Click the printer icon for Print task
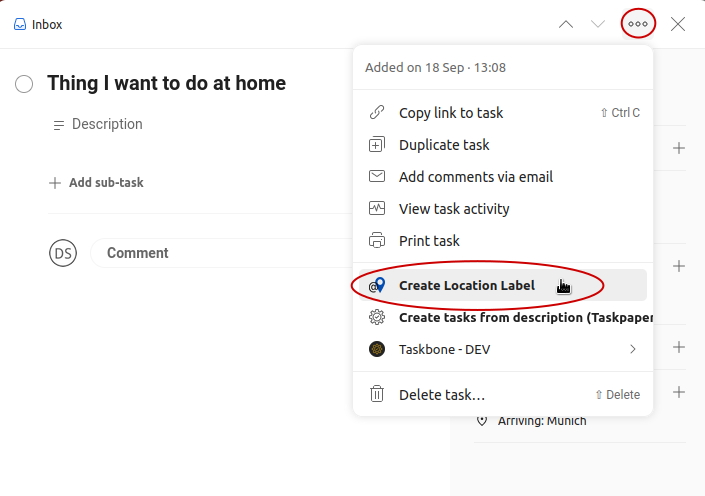This screenshot has width=705, height=496. click(x=377, y=240)
